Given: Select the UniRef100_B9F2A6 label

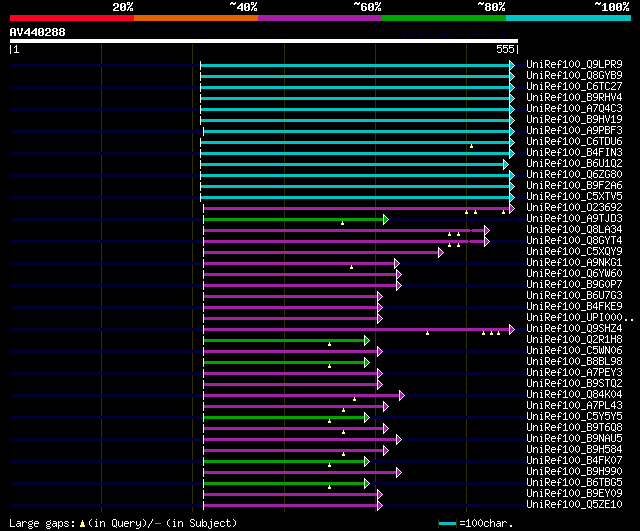Looking at the screenshot, I should click(574, 186).
